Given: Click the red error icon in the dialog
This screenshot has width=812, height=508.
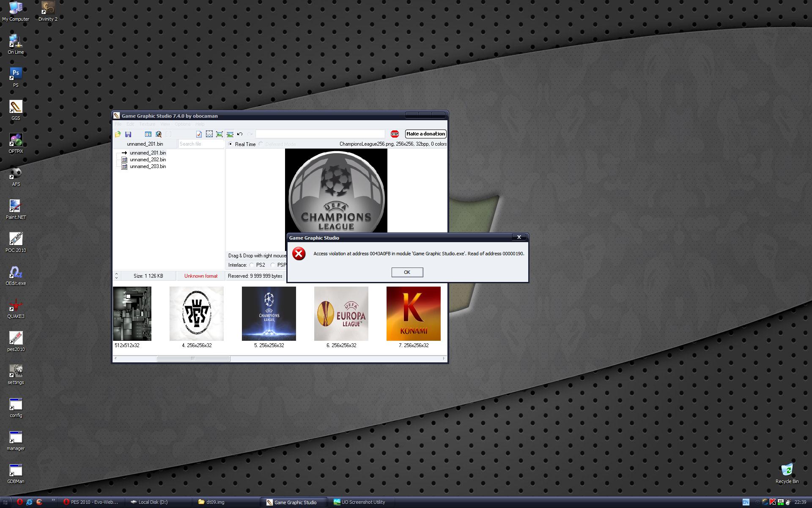Looking at the screenshot, I should pyautogui.click(x=299, y=254).
